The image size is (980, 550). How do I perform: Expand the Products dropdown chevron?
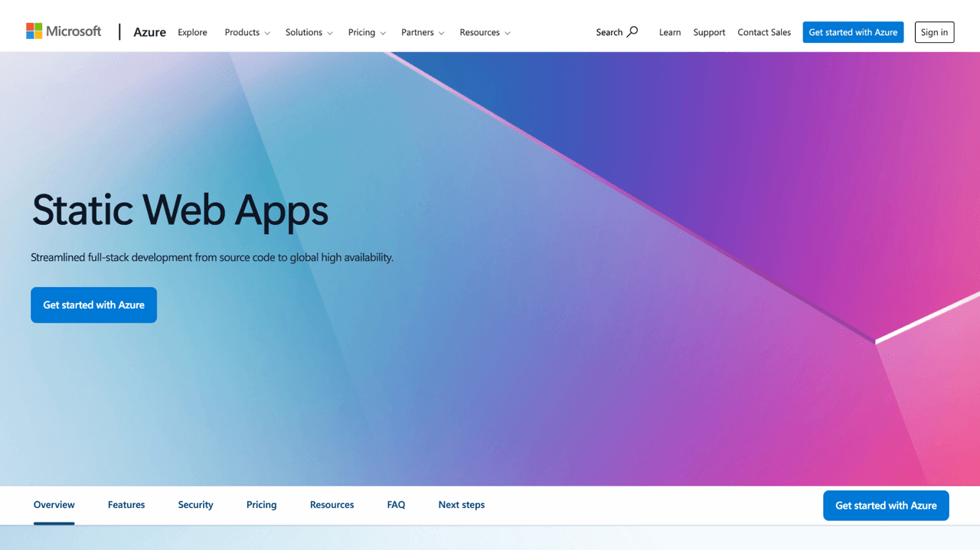coord(267,33)
